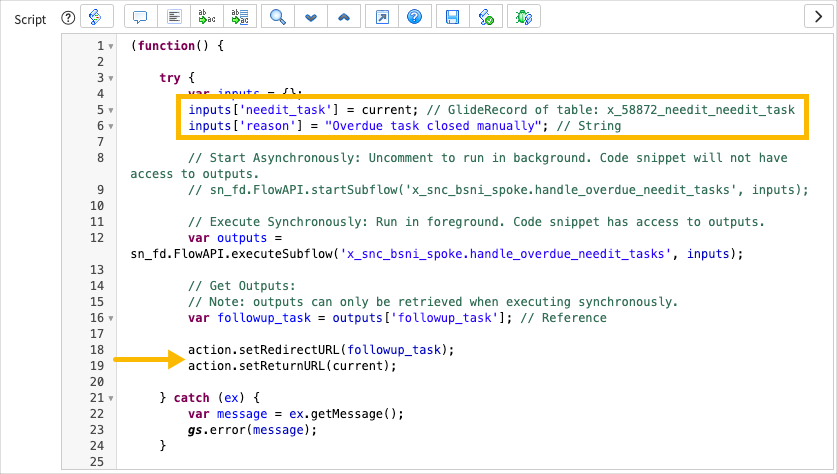Click the '// Get Outputs:' comment
Image resolution: width=837 pixels, height=474 pixels.
(241, 286)
